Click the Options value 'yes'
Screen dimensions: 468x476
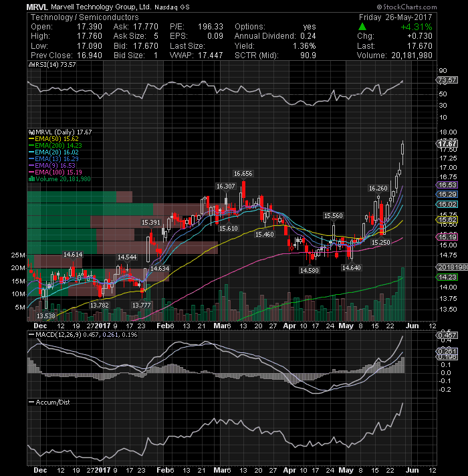click(310, 27)
